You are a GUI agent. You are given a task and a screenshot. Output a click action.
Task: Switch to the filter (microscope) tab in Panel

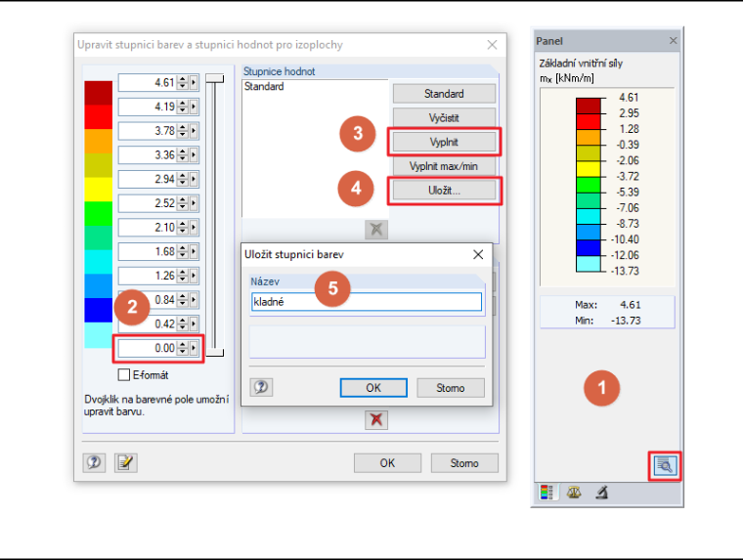602,493
